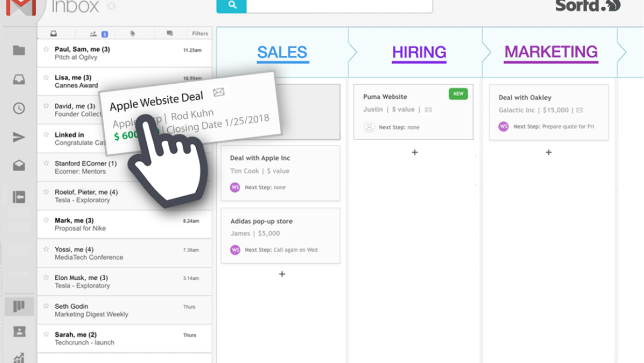This screenshot has height=363, width=644.
Task: Open the analytics chart sidebar icon
Action: [x=19, y=357]
